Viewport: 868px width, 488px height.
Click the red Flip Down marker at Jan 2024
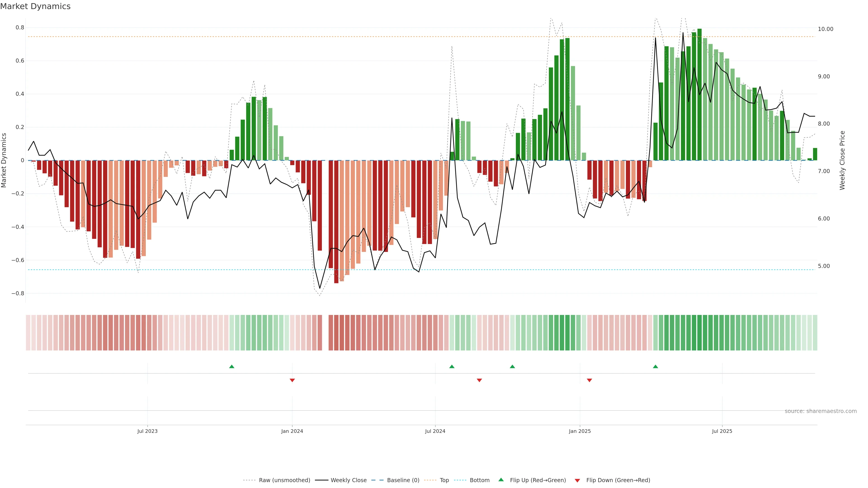292,380
